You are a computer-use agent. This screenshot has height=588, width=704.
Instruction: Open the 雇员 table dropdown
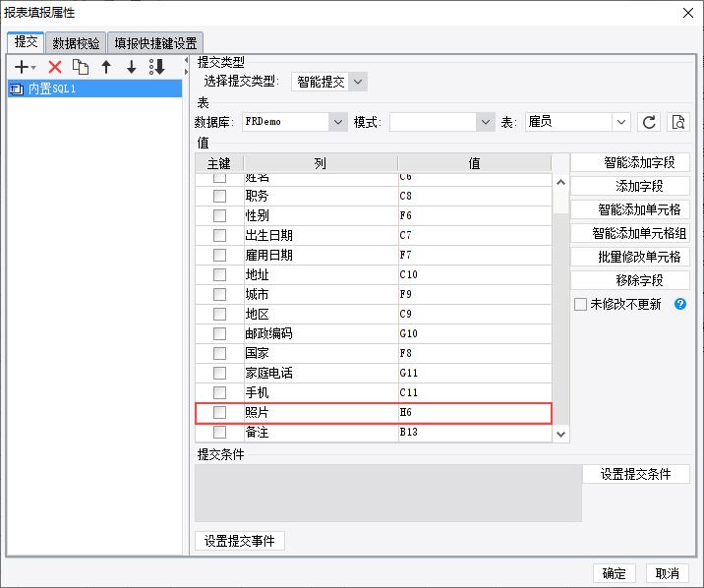621,122
